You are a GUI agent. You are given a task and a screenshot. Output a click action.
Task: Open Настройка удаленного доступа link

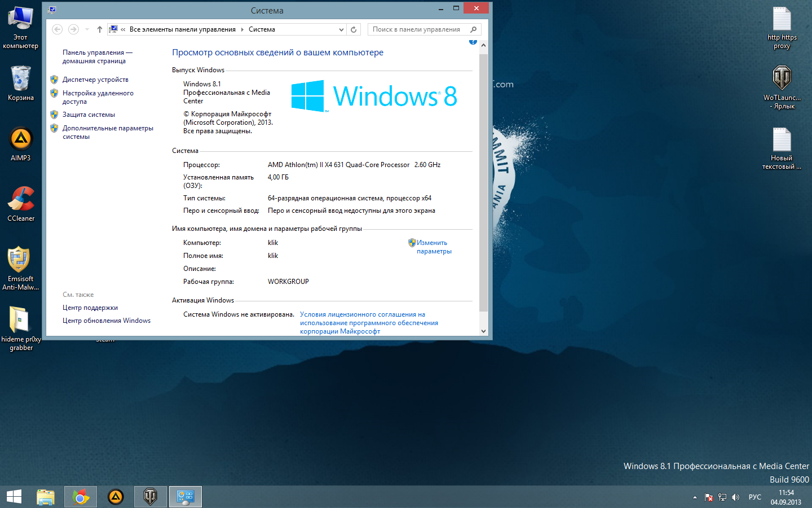98,97
